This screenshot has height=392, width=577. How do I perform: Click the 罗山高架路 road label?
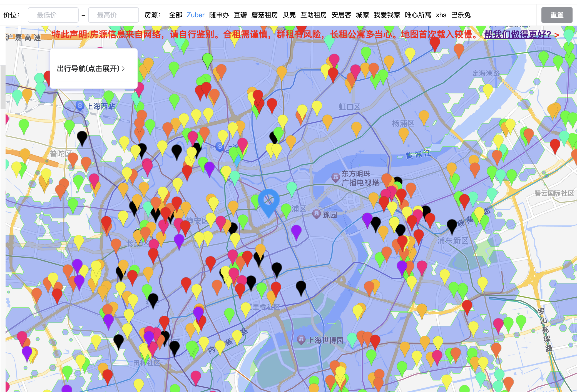point(545,330)
